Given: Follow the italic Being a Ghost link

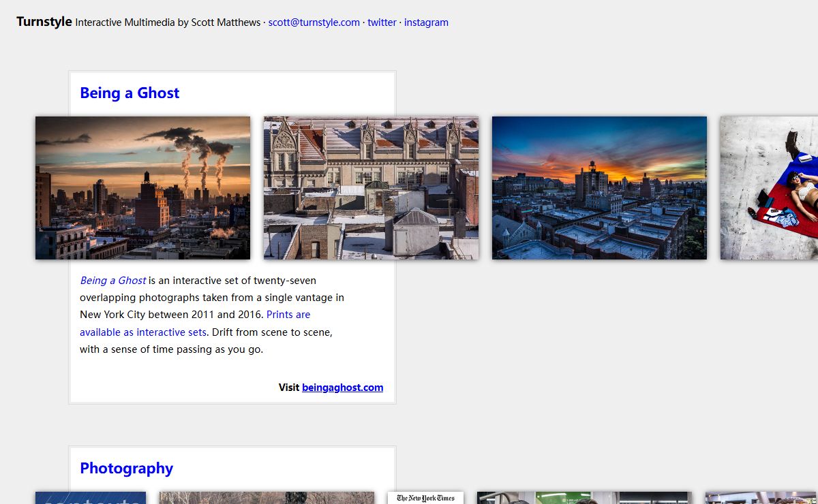Looking at the screenshot, I should point(112,281).
